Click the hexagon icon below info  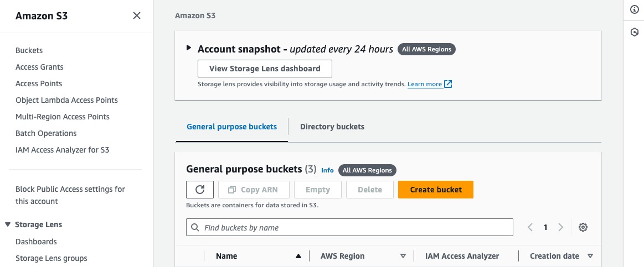[x=635, y=32]
